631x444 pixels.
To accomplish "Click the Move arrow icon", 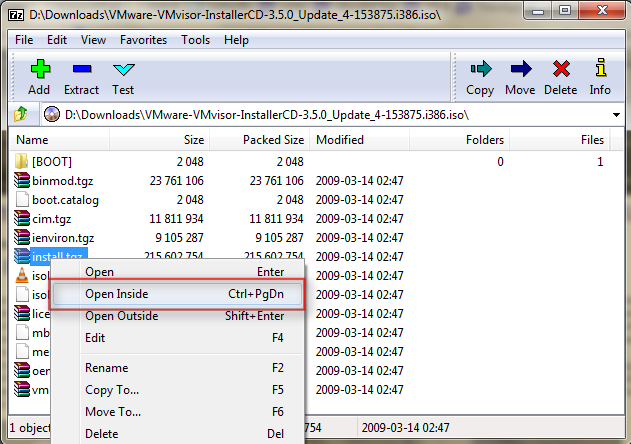I will click(520, 70).
